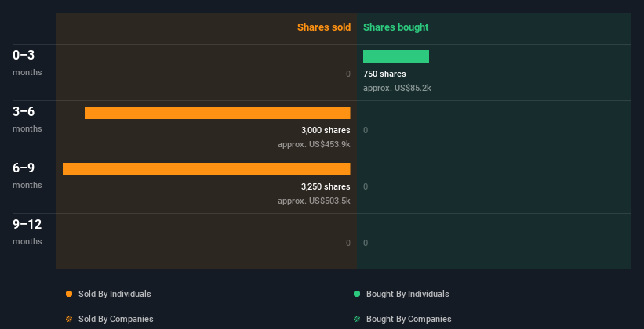This screenshot has width=644, height=329.
Task: Click the 6–9 months row label
Action: pos(27,175)
